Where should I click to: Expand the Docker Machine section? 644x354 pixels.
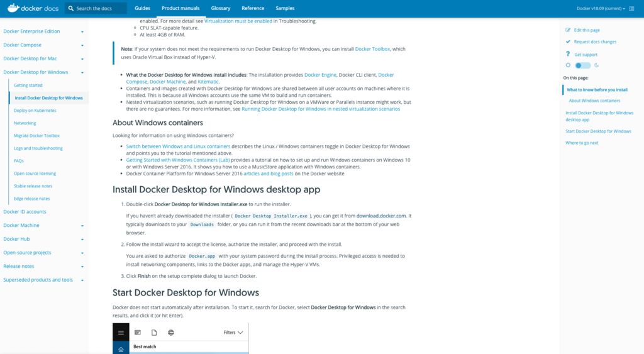point(82,226)
